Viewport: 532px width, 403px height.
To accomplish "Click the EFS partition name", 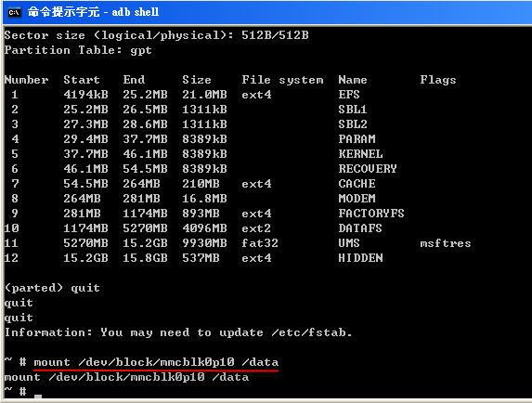I will (x=349, y=95).
